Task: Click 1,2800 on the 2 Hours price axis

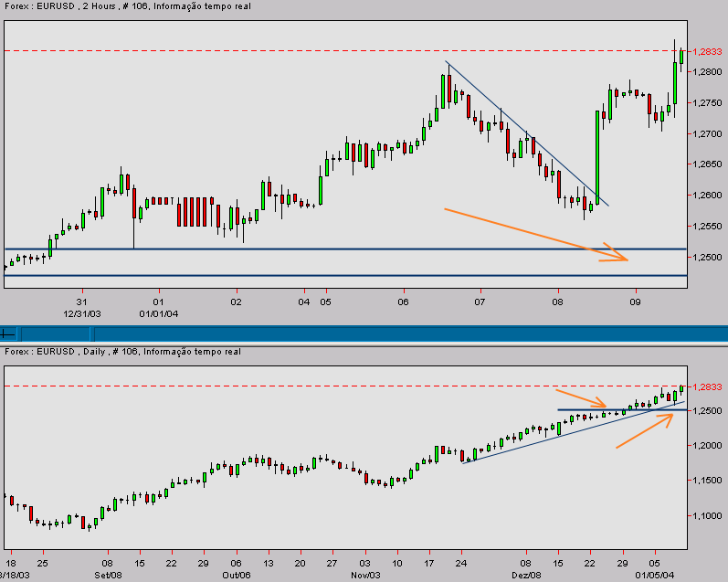Action: (x=707, y=71)
